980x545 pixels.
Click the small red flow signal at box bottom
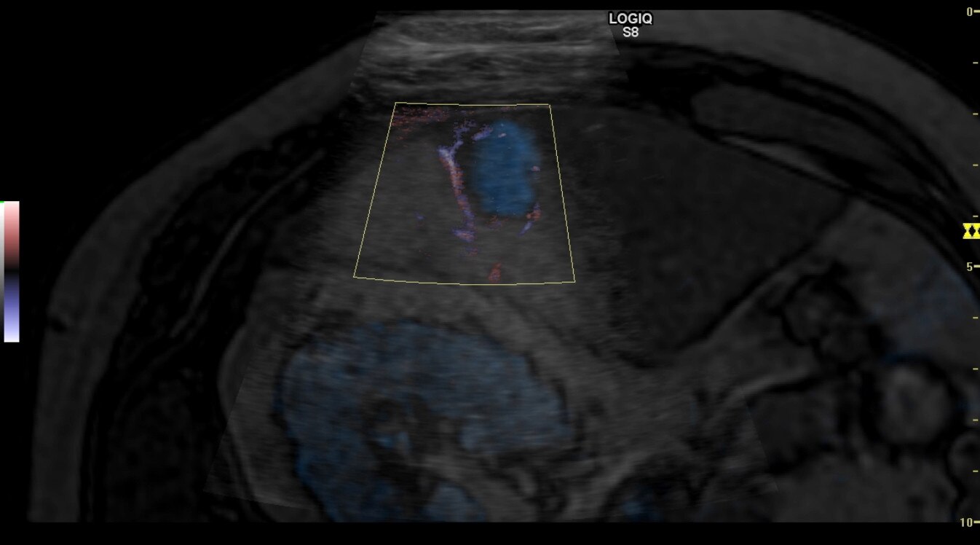click(496, 272)
